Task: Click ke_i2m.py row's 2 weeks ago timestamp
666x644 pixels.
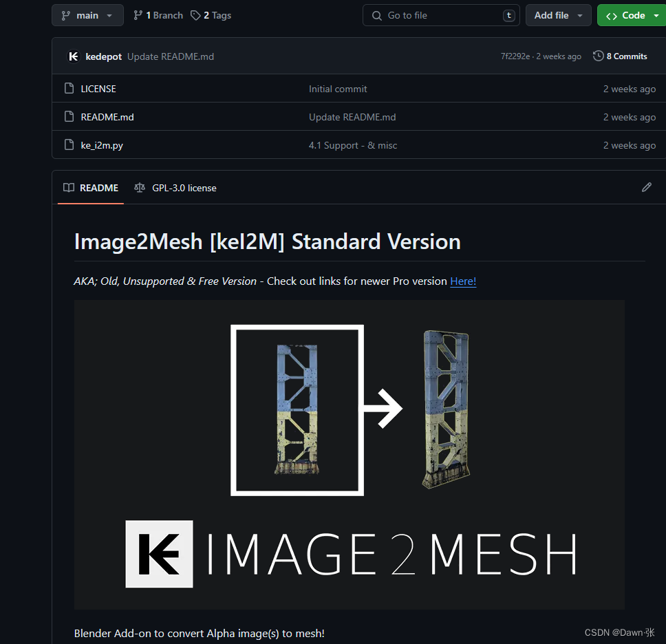Action: point(630,145)
